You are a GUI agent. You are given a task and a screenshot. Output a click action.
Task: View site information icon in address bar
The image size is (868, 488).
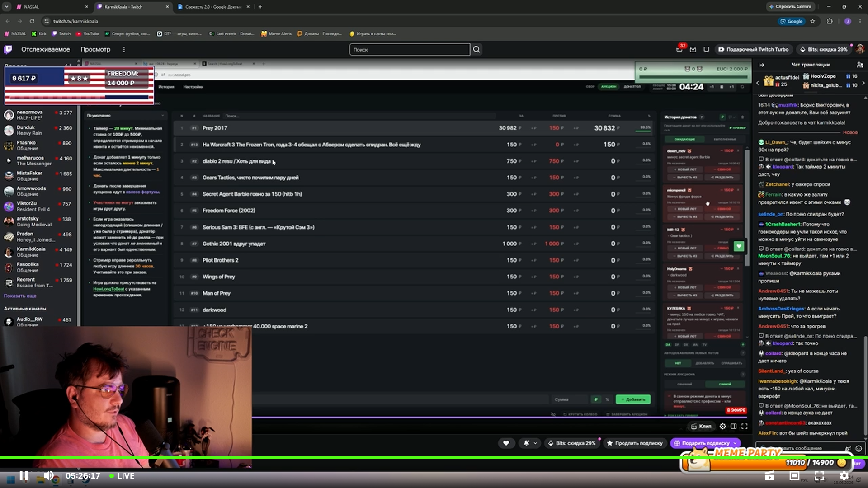click(x=47, y=21)
